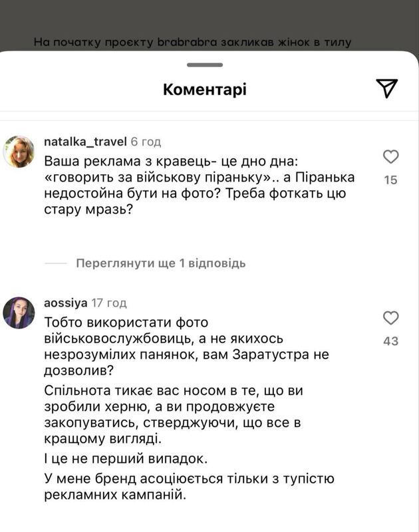
Task: Like natalka_travel's comment with the heart
Action: point(391,157)
